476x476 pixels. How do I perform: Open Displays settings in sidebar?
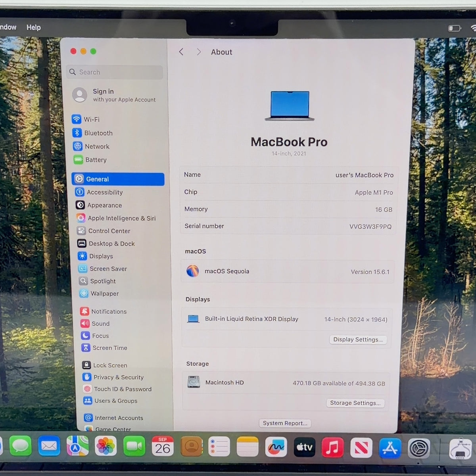point(95,256)
